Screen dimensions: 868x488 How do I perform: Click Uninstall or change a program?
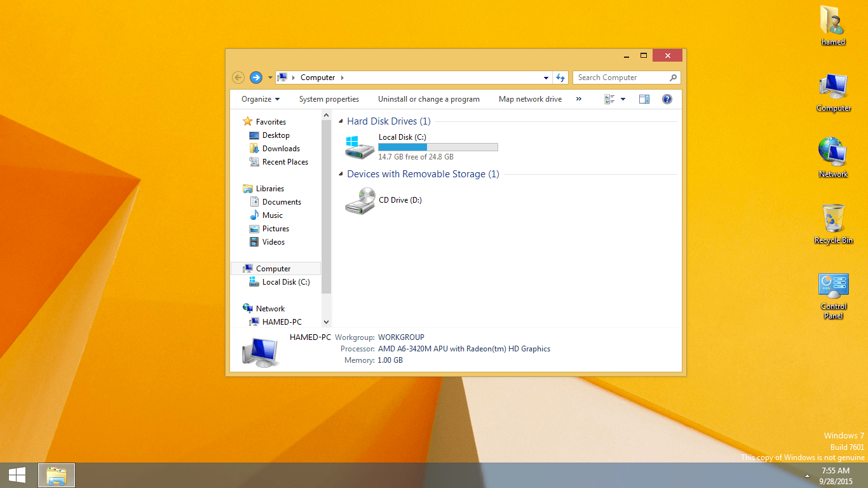[x=428, y=99]
